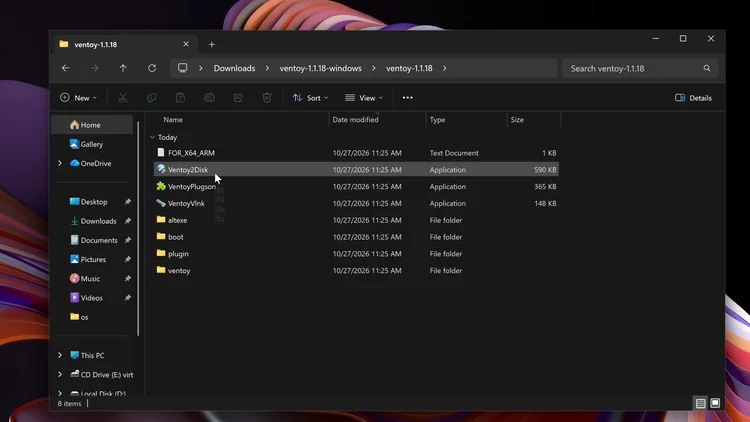
Task: Click the 590 KB size cell
Action: 545,169
